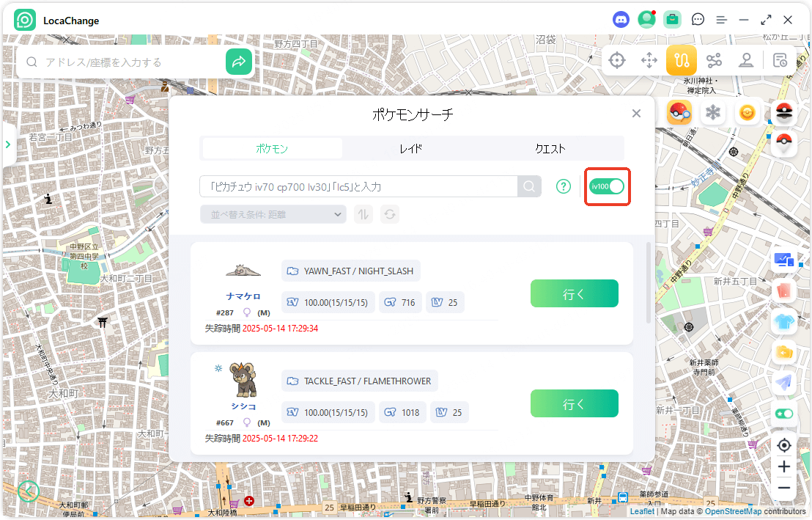Viewport: 812px width, 520px height.
Task: Click the シシコ name text
Action: click(243, 406)
